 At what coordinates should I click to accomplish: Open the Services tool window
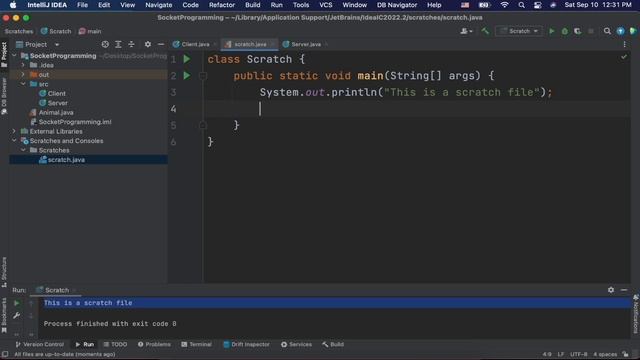pos(297,344)
